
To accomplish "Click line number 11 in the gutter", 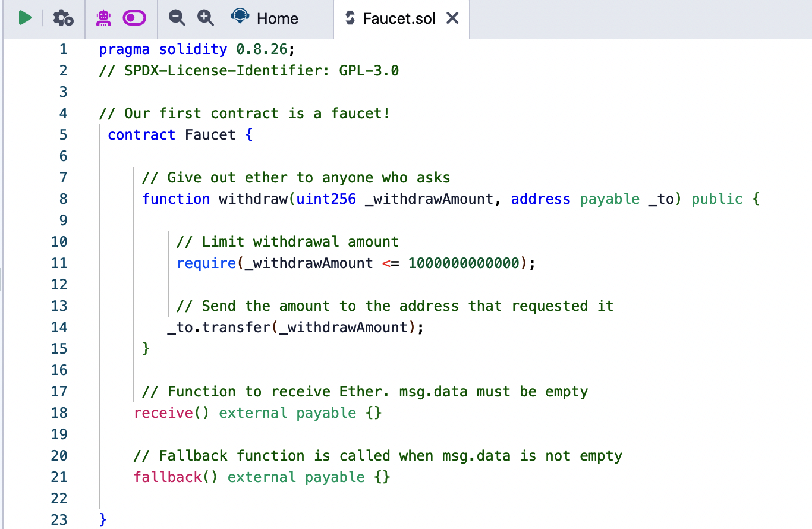I will tap(59, 263).
